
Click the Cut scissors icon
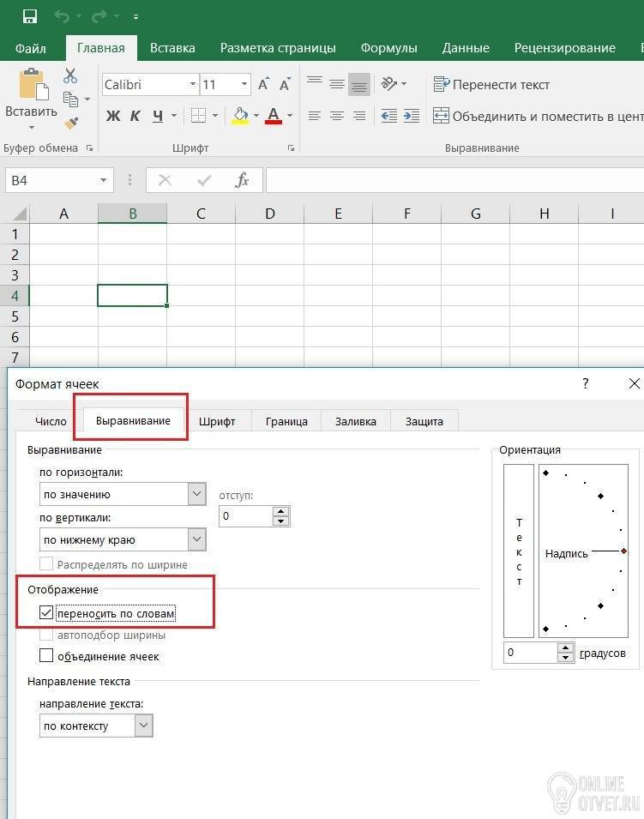(70, 75)
